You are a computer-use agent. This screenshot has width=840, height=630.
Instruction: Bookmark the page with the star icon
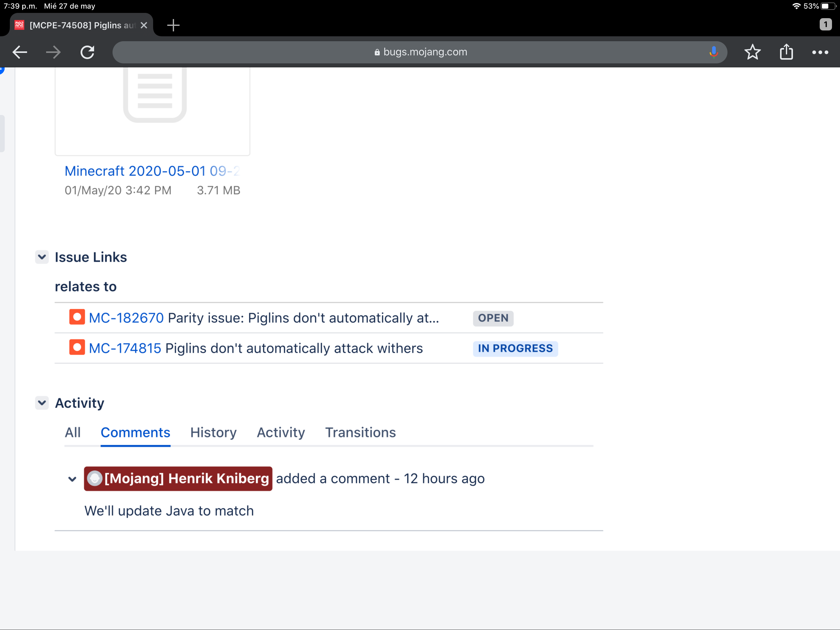click(x=752, y=52)
